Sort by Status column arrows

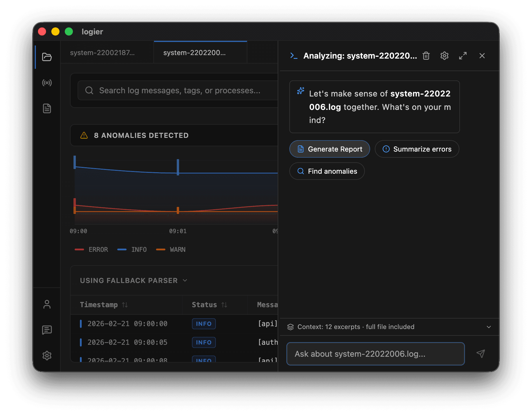point(224,305)
